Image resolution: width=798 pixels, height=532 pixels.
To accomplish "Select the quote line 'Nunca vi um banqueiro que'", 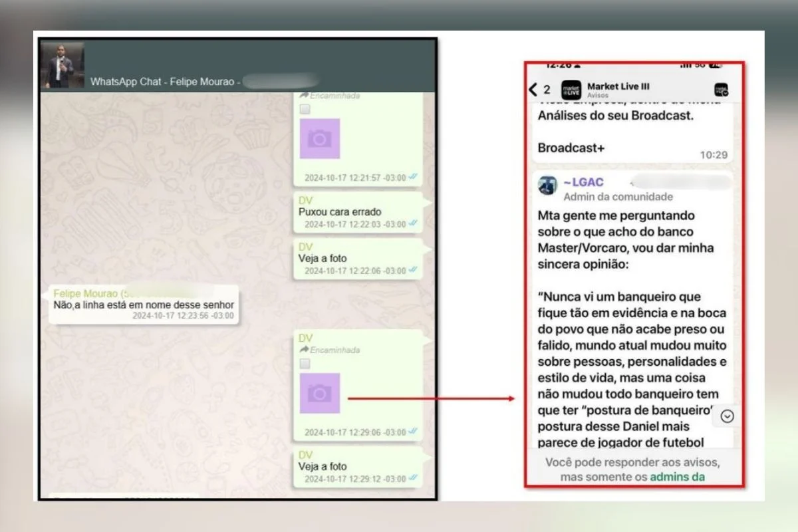I will click(620, 297).
